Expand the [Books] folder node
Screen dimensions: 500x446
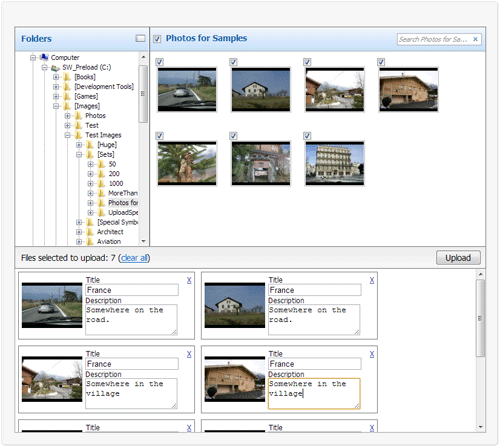pyautogui.click(x=56, y=77)
